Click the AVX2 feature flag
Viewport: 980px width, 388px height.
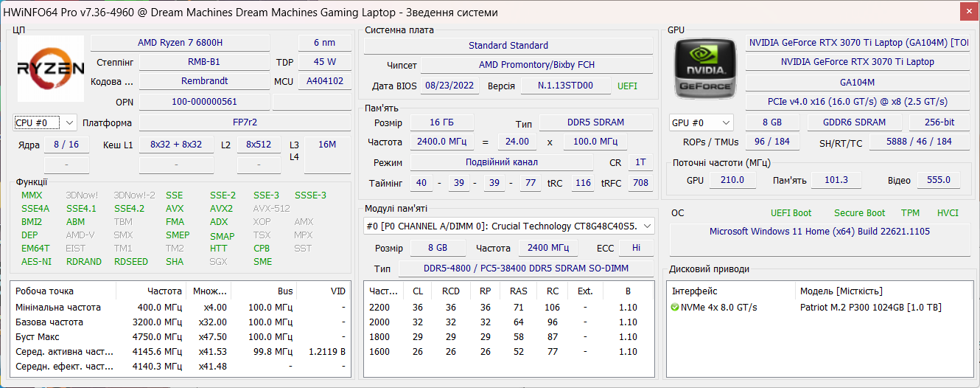221,209
